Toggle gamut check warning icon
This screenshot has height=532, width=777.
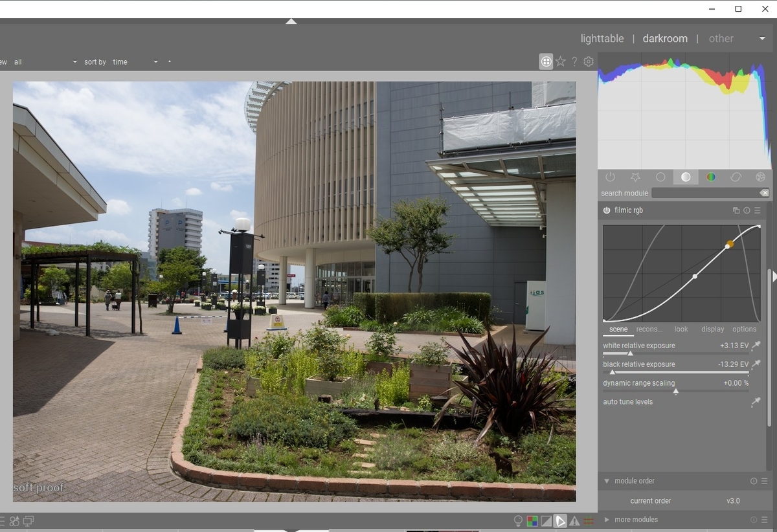point(574,520)
